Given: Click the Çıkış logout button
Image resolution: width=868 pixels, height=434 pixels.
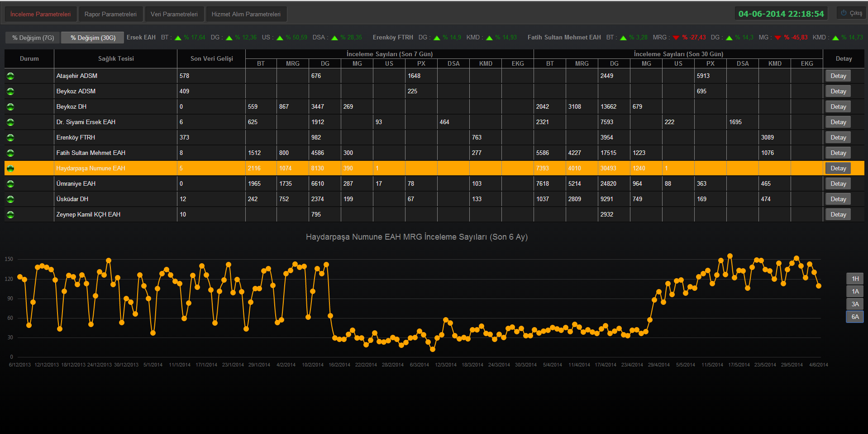Looking at the screenshot, I should [x=851, y=13].
